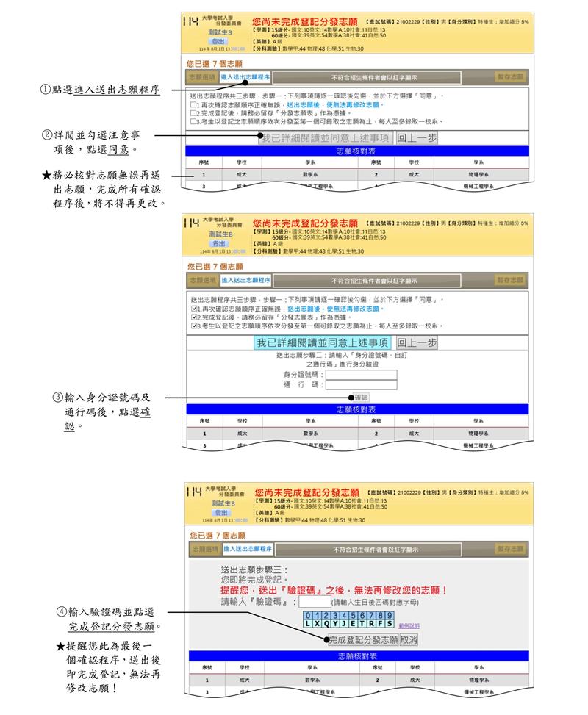The image size is (588, 715).
Task: Click 志願核對表 header below the 確認 button
Action: [x=357, y=409]
